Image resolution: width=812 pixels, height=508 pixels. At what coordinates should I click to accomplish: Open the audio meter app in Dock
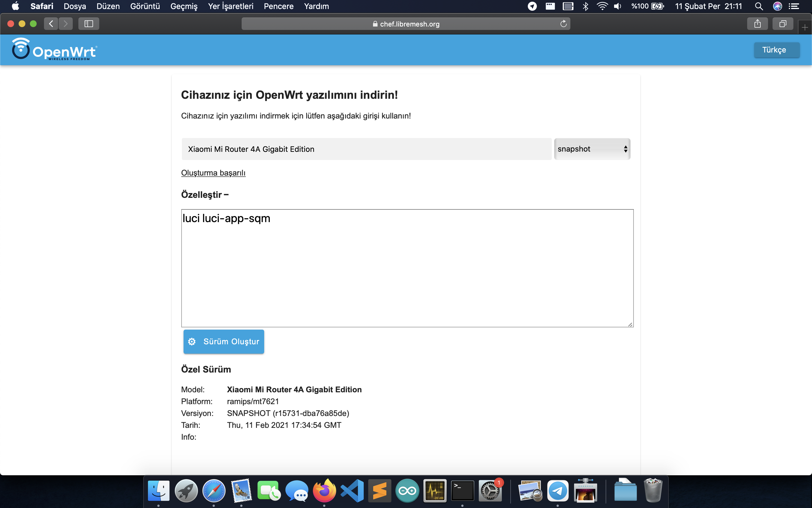click(435, 491)
